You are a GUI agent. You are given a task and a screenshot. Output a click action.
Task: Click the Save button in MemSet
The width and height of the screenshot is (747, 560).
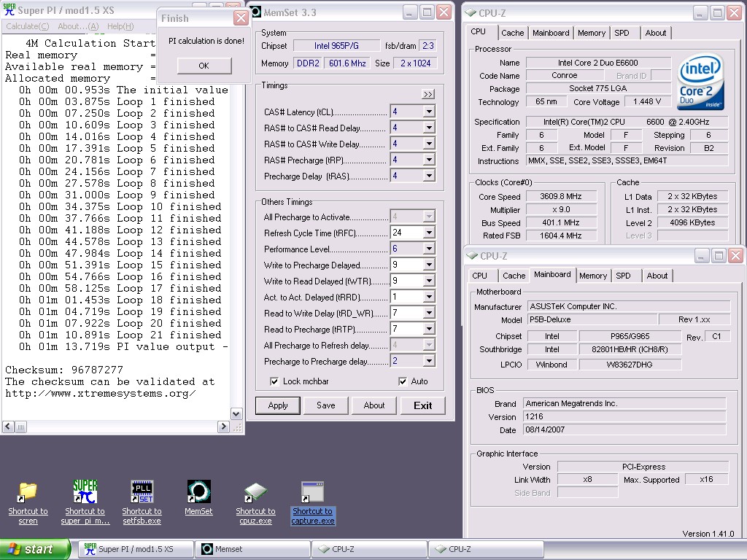coord(326,405)
